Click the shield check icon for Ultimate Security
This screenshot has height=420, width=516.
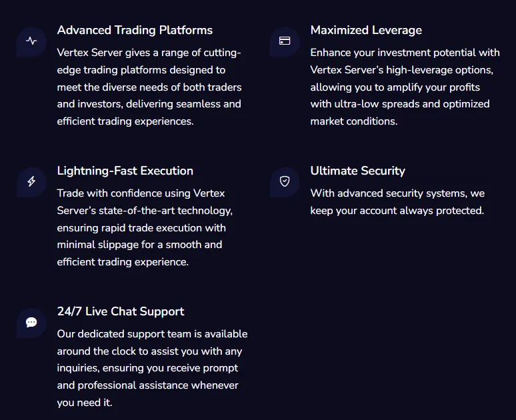tap(285, 181)
